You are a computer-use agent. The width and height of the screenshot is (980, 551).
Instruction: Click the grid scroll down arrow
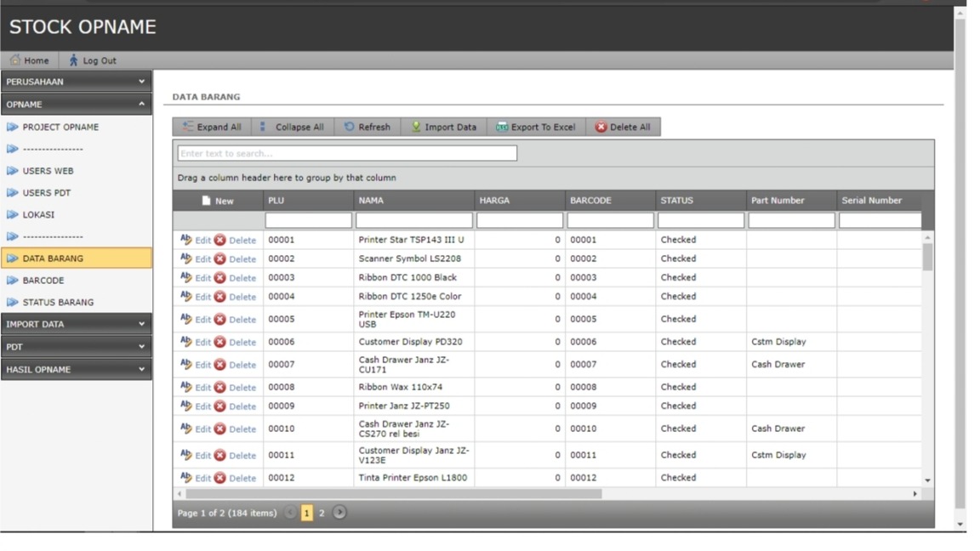click(927, 480)
